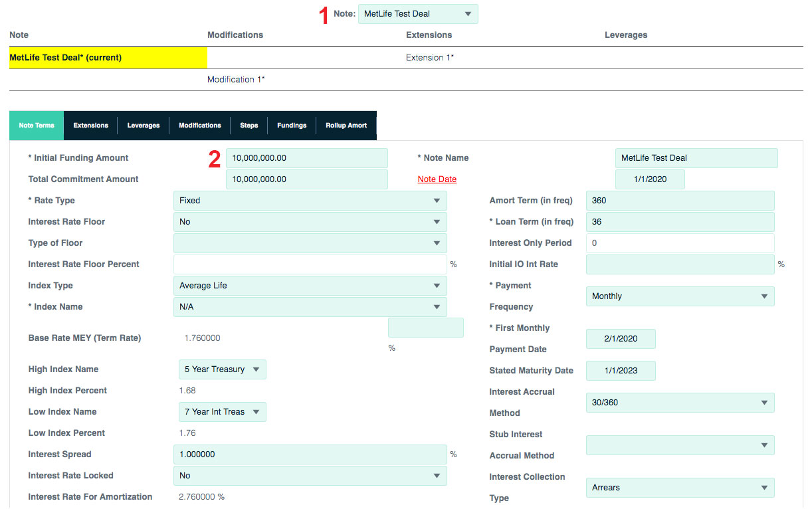Click the Amort Term input field

(x=680, y=201)
